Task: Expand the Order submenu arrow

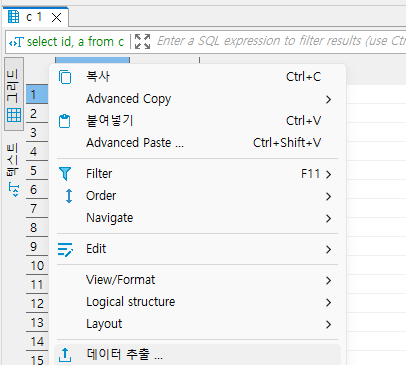Action: click(x=329, y=196)
